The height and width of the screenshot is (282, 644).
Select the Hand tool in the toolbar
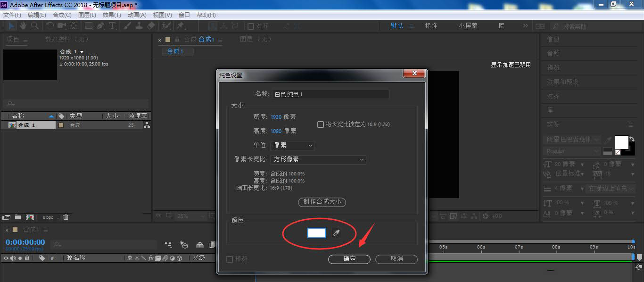click(23, 25)
